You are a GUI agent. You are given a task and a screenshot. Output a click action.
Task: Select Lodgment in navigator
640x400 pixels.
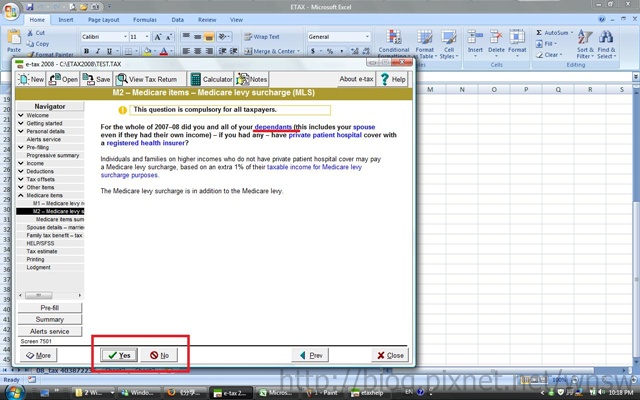(38, 267)
